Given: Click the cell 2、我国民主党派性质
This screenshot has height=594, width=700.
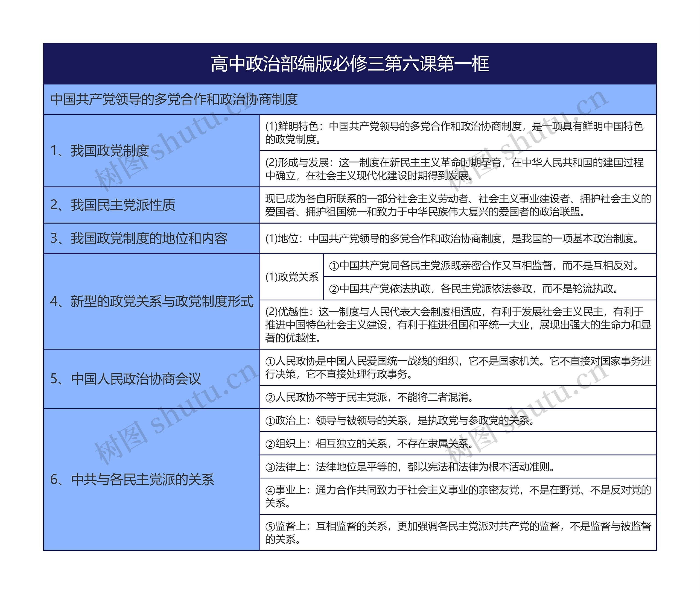Looking at the screenshot, I should 151,205.
